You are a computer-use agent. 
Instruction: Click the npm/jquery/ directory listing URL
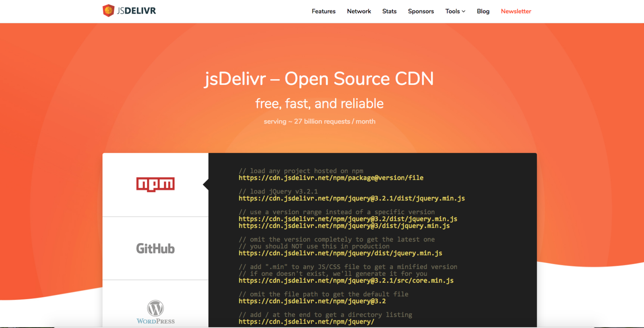(306, 322)
